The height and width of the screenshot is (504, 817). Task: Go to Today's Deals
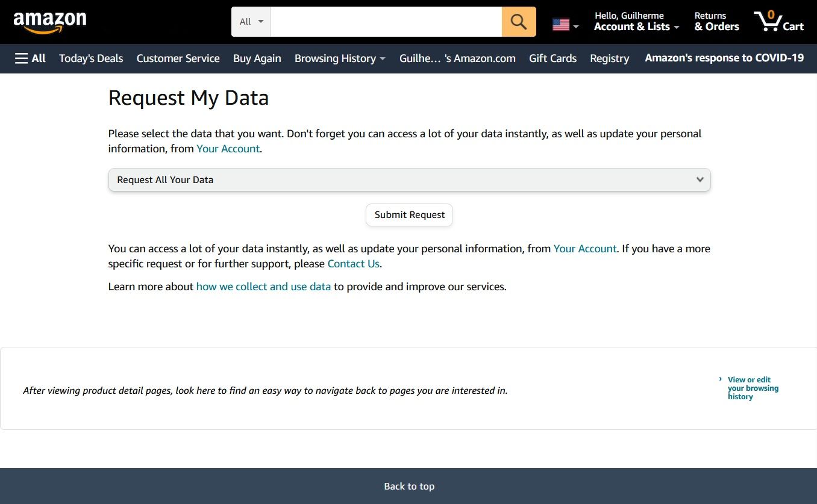(91, 58)
